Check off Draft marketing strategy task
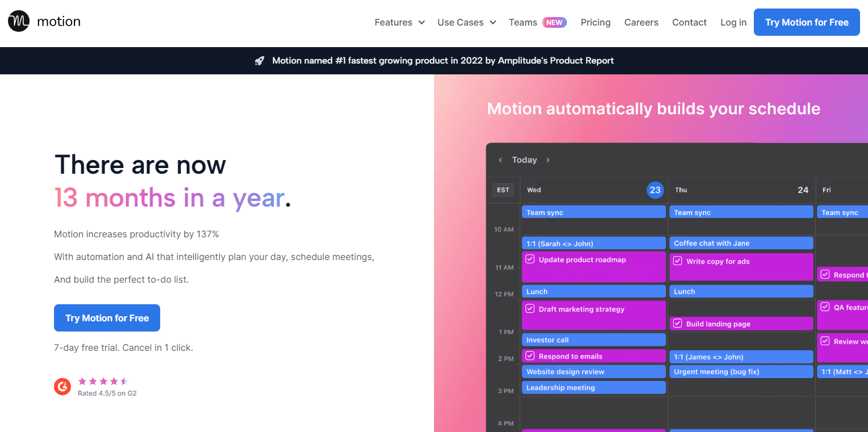This screenshot has width=868, height=432. (530, 309)
